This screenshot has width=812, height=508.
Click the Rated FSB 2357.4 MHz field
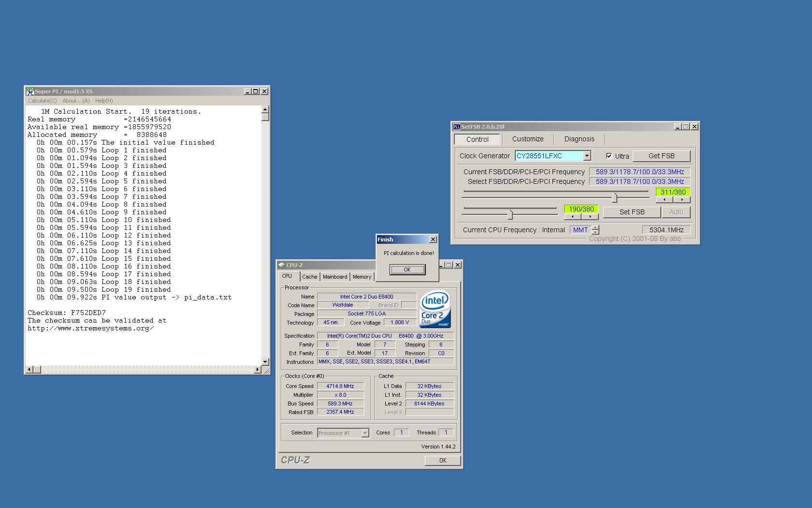340,412
